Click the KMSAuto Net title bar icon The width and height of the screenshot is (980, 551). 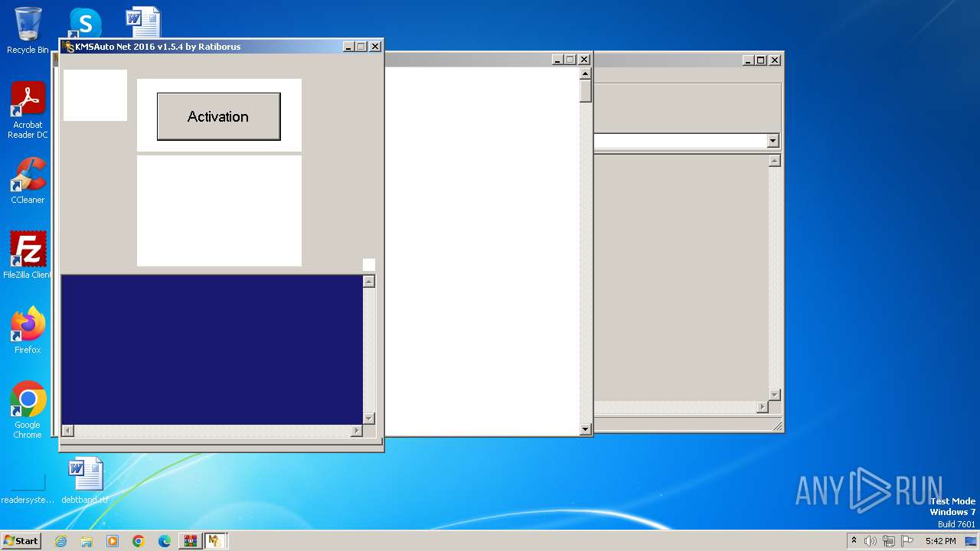[x=69, y=47]
